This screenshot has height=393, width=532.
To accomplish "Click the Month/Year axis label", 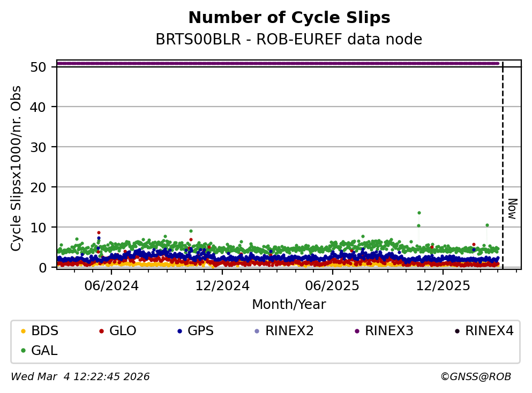I will pyautogui.click(x=289, y=305).
